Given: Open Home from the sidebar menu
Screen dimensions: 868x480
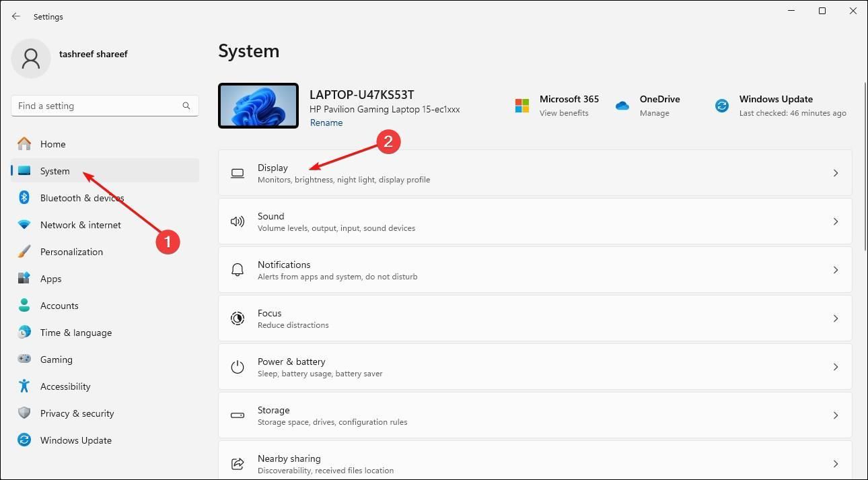Looking at the screenshot, I should click(52, 143).
